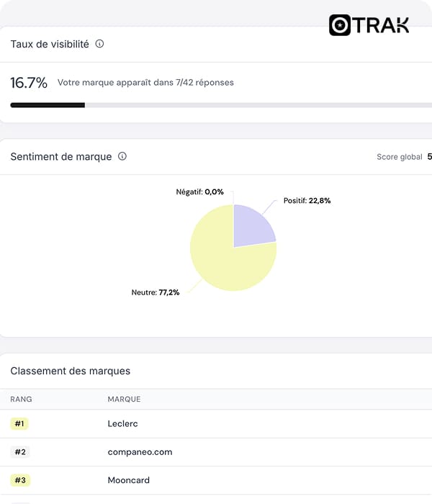The width and height of the screenshot is (432, 504).
Task: Click the TRAK logo icon
Action: click(340, 25)
